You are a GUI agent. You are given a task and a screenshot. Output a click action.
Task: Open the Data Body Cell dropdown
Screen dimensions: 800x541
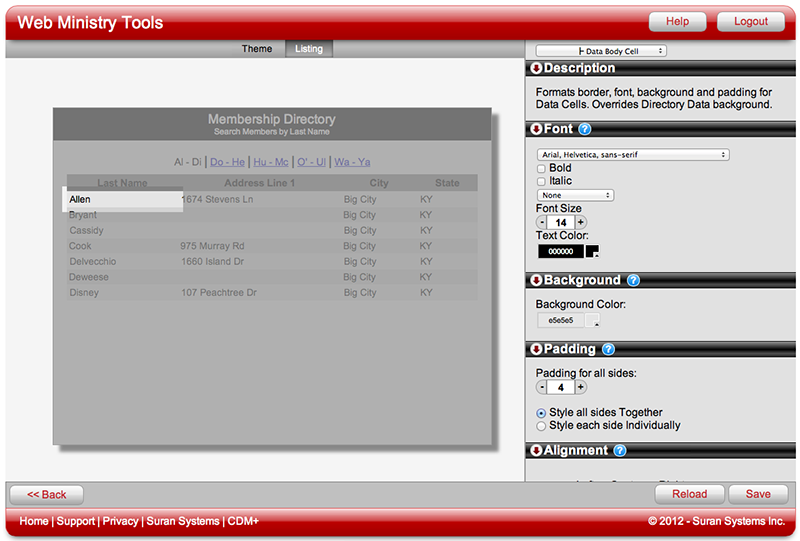pyautogui.click(x=601, y=51)
